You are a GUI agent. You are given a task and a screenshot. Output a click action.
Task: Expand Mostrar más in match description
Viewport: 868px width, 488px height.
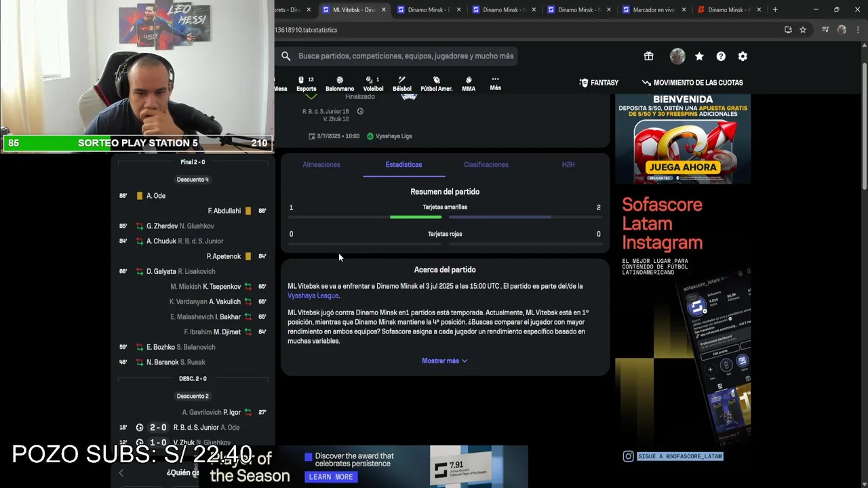click(445, 361)
